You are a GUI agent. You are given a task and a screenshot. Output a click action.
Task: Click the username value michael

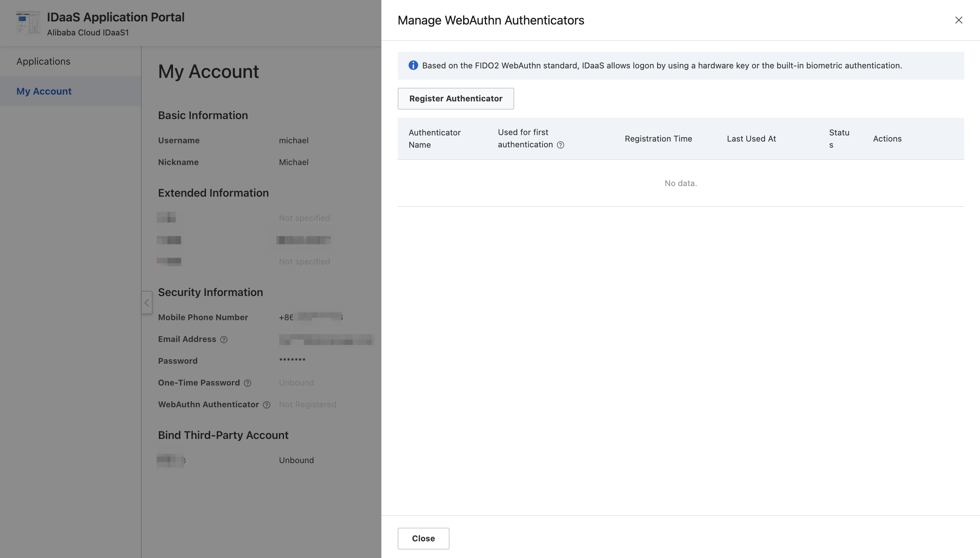pos(294,140)
